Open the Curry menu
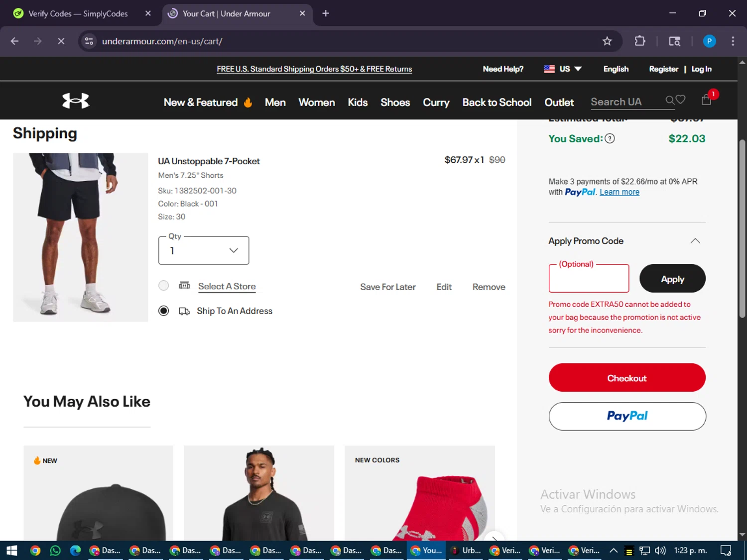 coord(436,103)
